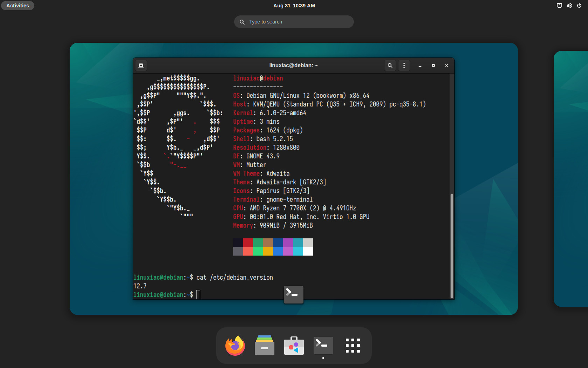This screenshot has width=588, height=368.
Task: Open Firefox from the dock
Action: point(235,346)
